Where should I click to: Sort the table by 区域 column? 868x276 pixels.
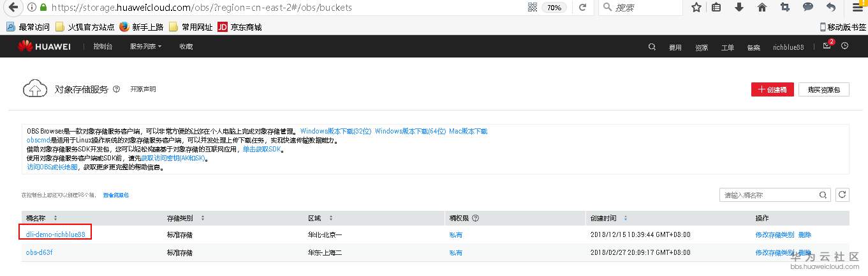click(331, 218)
